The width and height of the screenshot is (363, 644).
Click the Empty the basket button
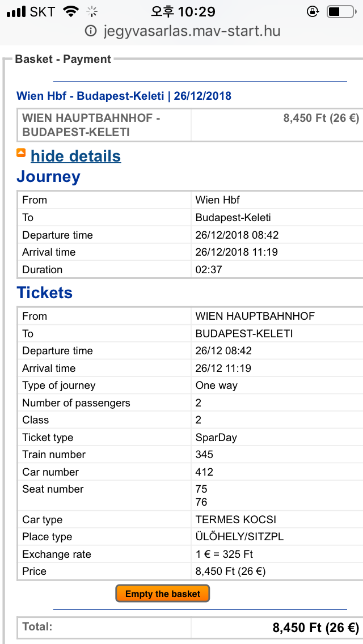tap(162, 594)
